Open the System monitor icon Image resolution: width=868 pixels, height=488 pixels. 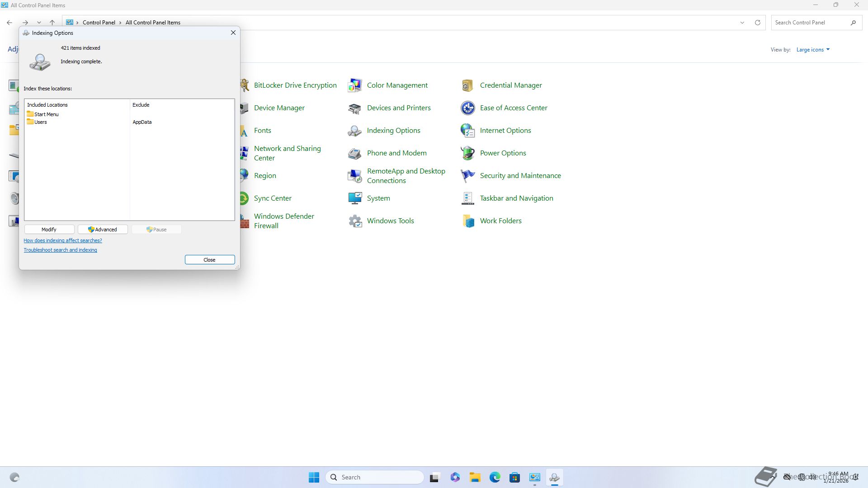tap(355, 198)
